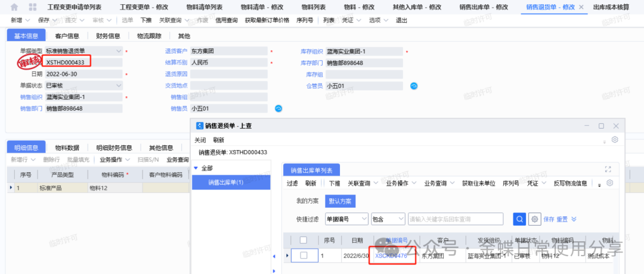
Task: Click the blue icon next to 销售员 field
Action: (x=278, y=108)
